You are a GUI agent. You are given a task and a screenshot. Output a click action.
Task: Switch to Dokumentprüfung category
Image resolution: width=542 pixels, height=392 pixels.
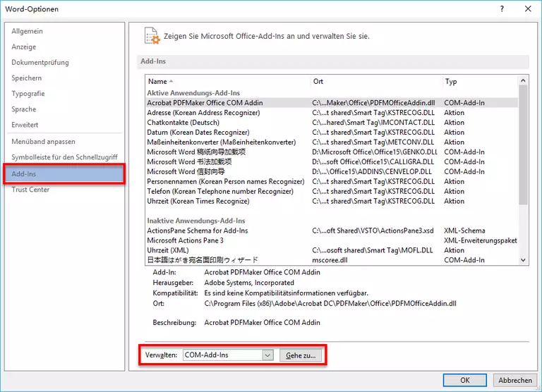[x=40, y=63]
